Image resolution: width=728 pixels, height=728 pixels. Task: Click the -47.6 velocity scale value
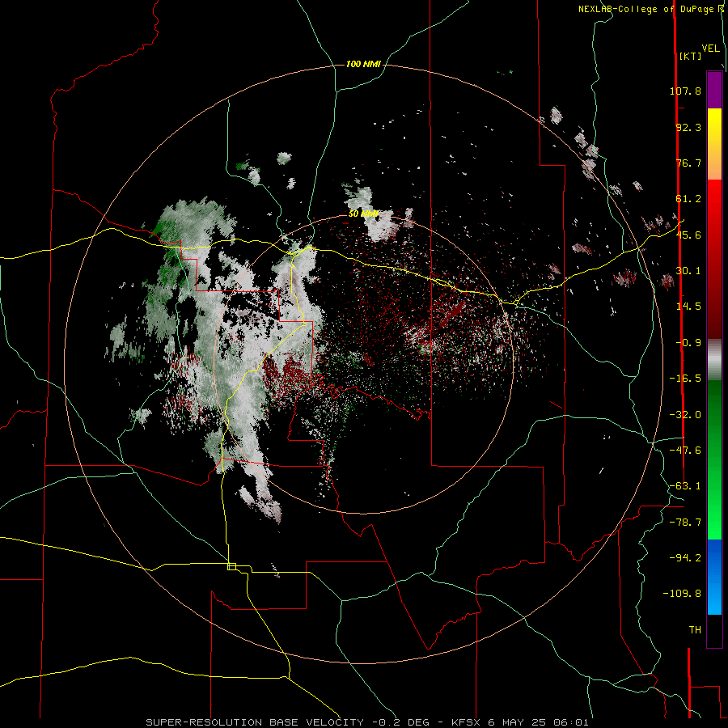click(685, 451)
